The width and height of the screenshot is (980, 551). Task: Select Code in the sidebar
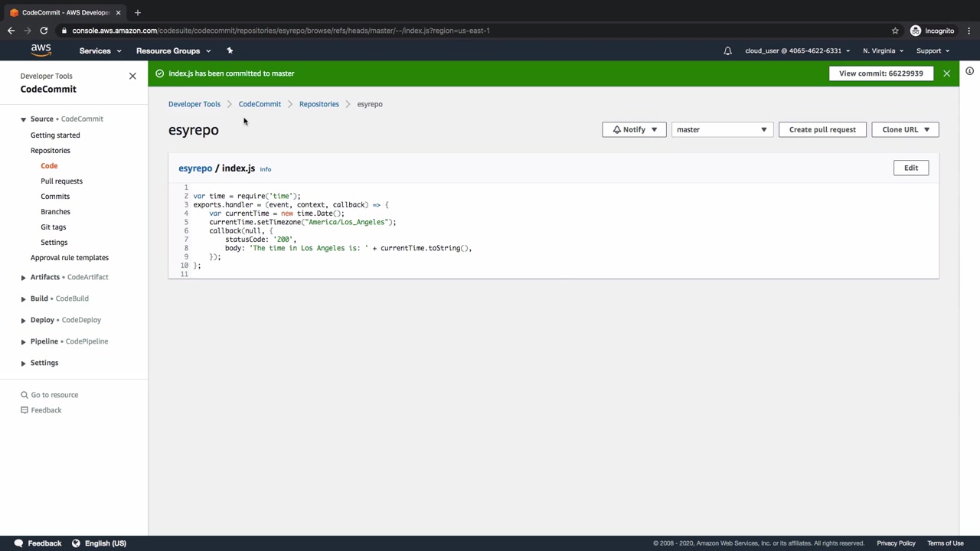(49, 165)
